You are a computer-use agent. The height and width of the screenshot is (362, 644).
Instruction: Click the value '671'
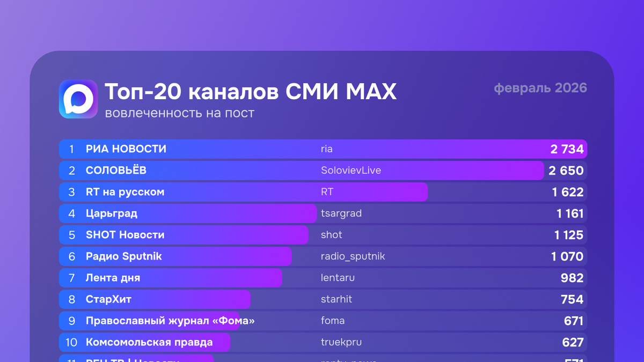574,321
